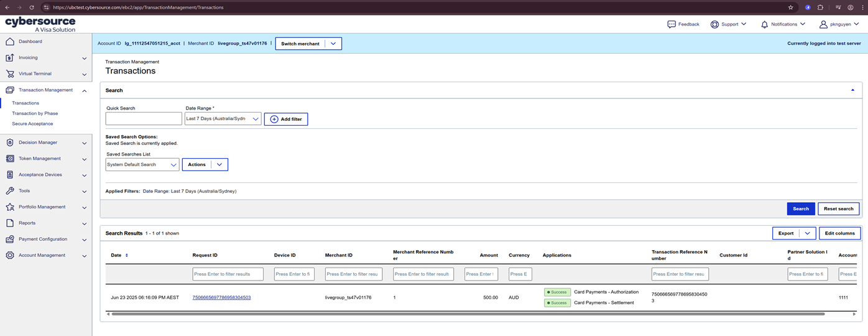Open Notifications bell icon in header
Viewport: 868px width, 336px height.
764,24
